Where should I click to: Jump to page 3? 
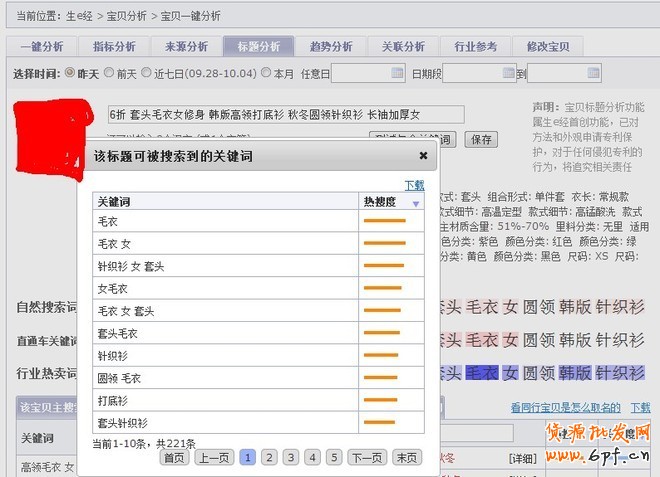tap(291, 458)
